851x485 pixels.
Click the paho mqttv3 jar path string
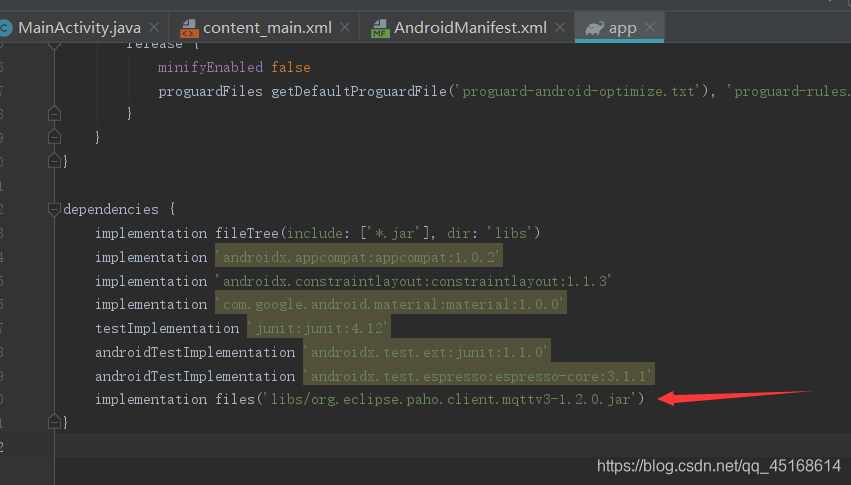point(450,399)
